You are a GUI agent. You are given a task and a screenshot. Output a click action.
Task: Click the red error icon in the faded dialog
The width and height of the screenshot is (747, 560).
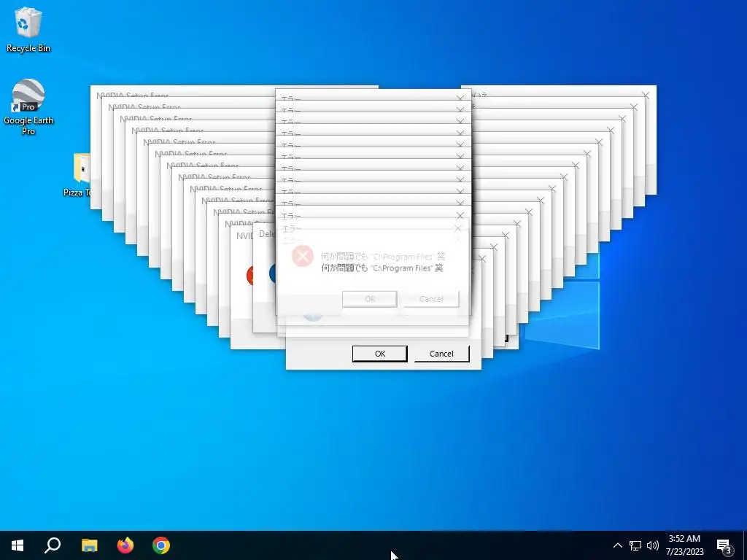303,256
